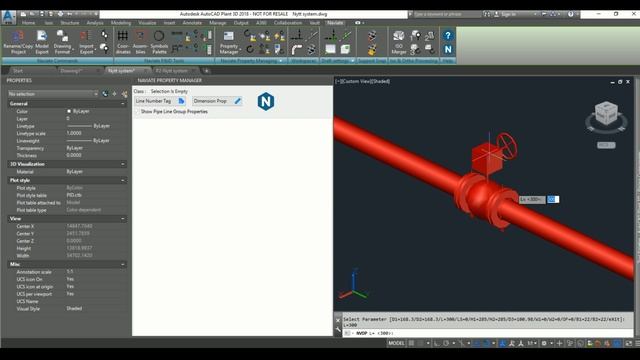This screenshot has height=360, width=640.
Task: Collapse the 3D Visualization section
Action: [122, 164]
